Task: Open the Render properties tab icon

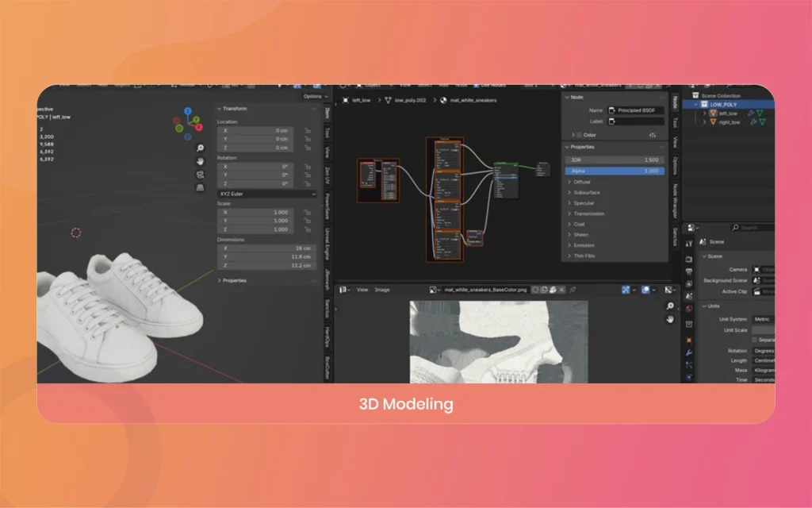Action: 689,259
